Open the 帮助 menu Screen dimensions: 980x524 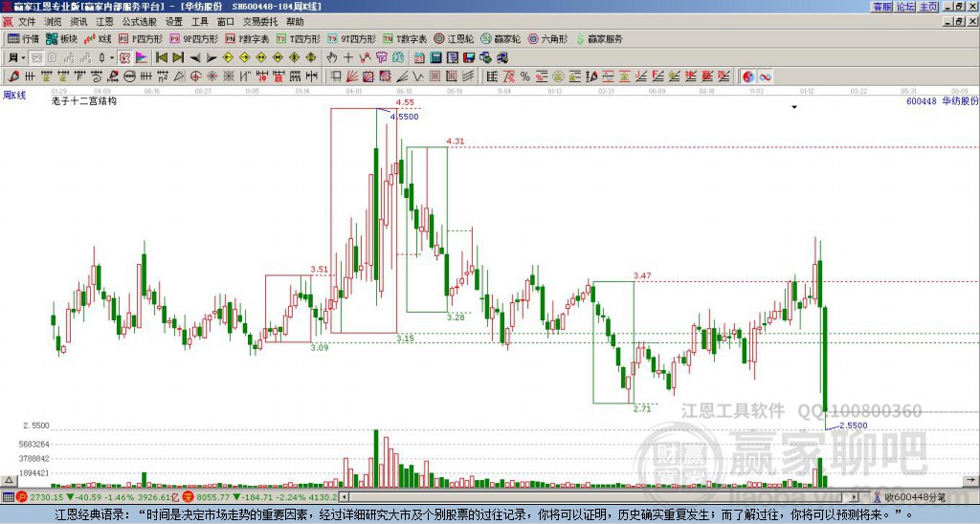pyautogui.click(x=295, y=22)
